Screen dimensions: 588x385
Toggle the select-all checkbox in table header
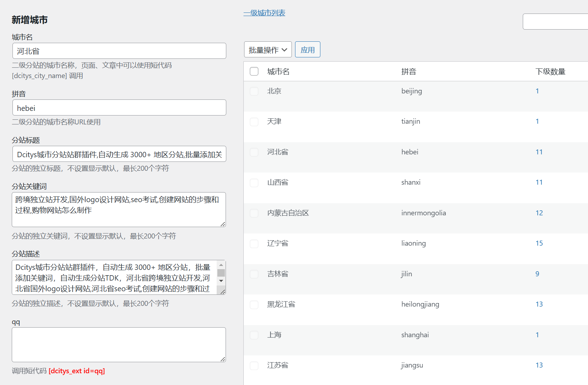(254, 71)
